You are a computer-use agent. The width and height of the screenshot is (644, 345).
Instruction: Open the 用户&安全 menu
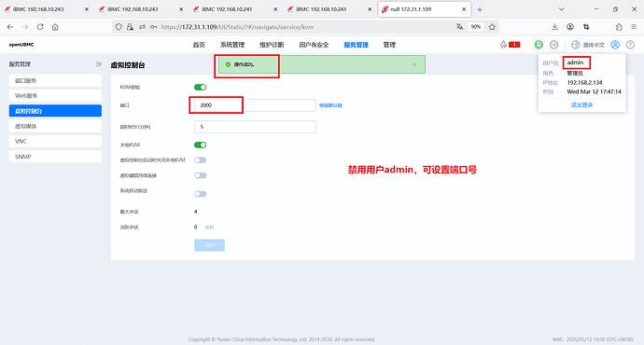coord(314,45)
